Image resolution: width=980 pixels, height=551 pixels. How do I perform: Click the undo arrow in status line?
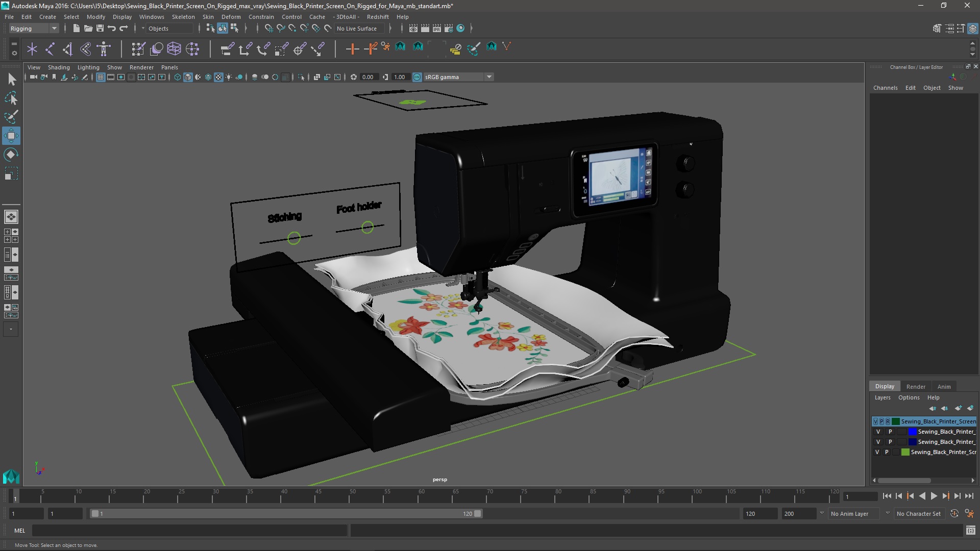(112, 29)
